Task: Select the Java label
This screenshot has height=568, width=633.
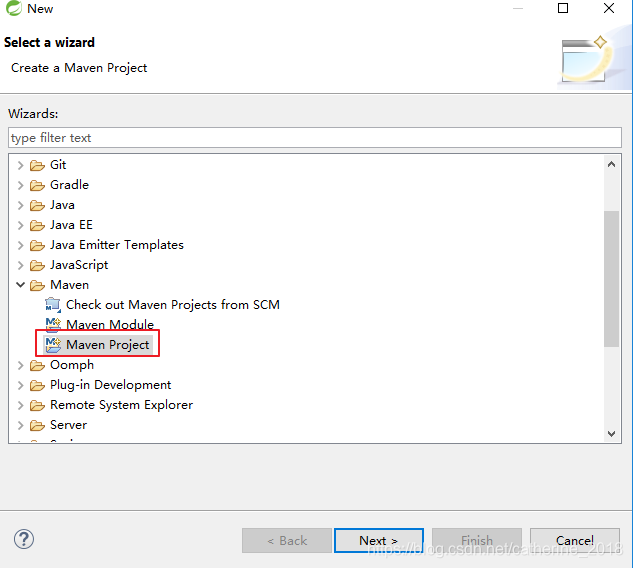Action: pyautogui.click(x=62, y=205)
